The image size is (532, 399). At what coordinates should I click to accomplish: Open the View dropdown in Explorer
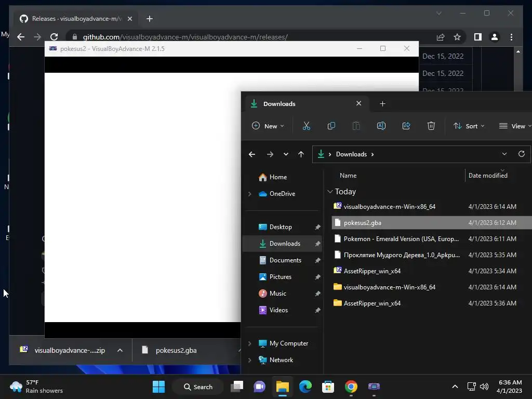coord(515,126)
